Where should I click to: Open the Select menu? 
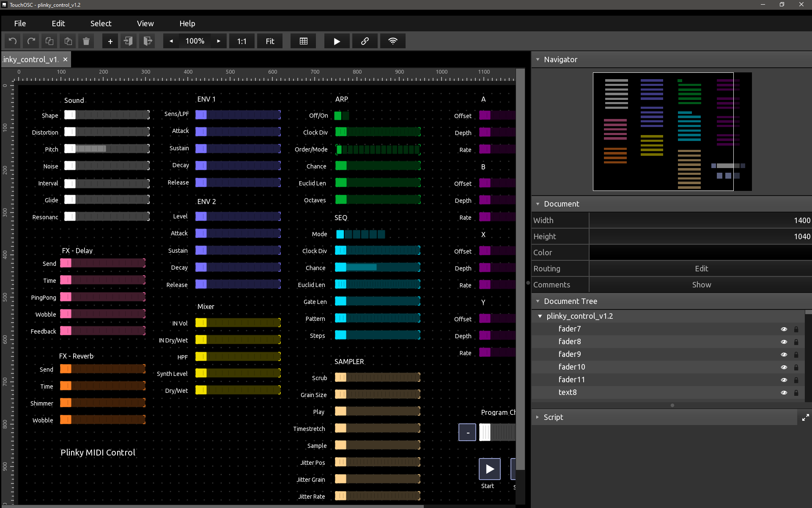(101, 24)
